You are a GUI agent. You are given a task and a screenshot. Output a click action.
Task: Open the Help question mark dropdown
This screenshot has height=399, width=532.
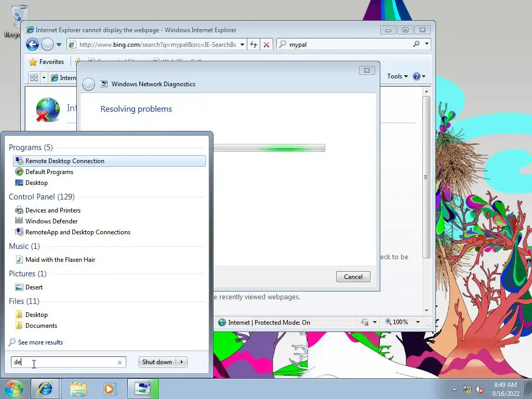419,76
